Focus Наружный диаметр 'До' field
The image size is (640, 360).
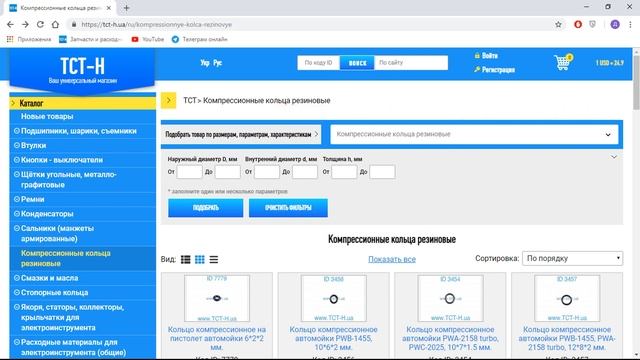228,172
